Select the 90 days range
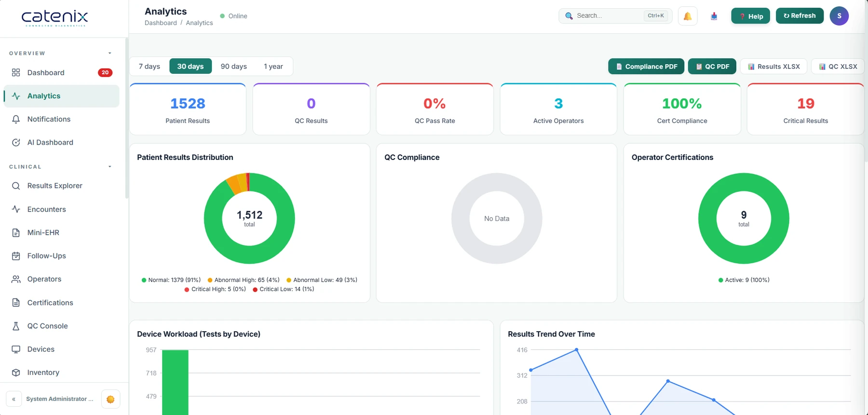Image resolution: width=868 pixels, height=415 pixels. coord(234,66)
